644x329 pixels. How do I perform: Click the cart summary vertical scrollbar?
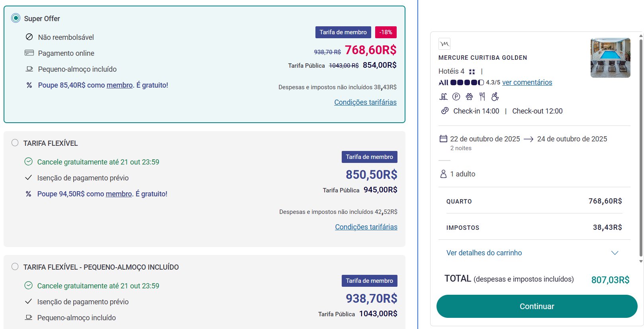641,147
